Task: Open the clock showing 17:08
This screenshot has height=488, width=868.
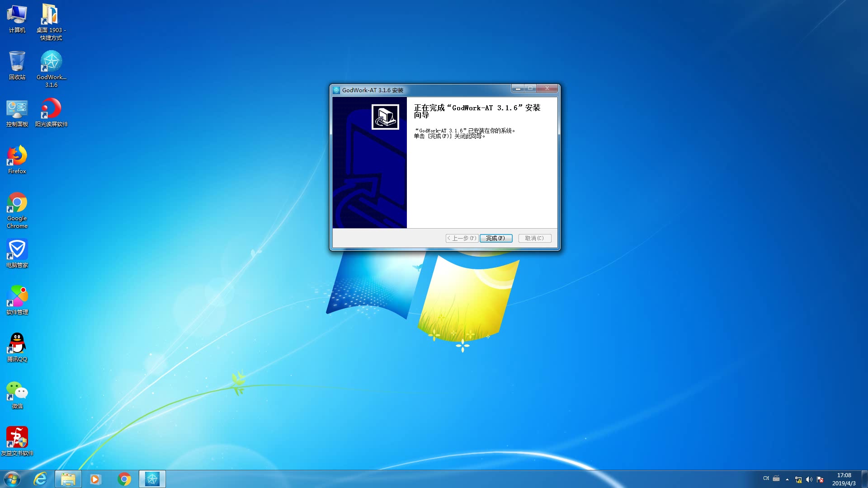Action: 844,479
